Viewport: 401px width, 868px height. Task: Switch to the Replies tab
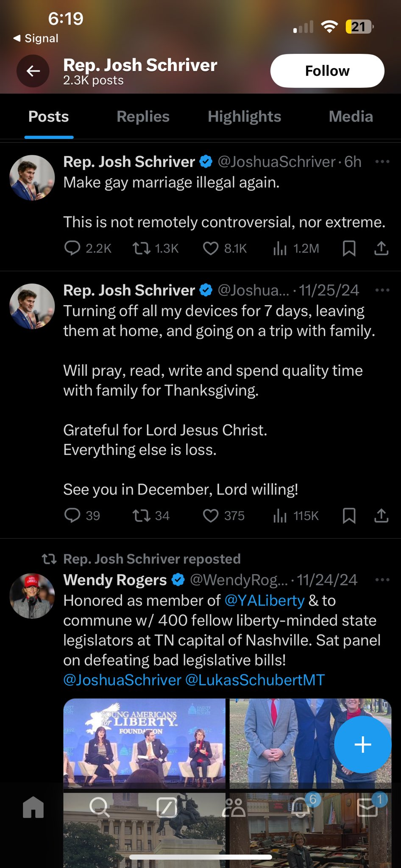click(x=143, y=117)
